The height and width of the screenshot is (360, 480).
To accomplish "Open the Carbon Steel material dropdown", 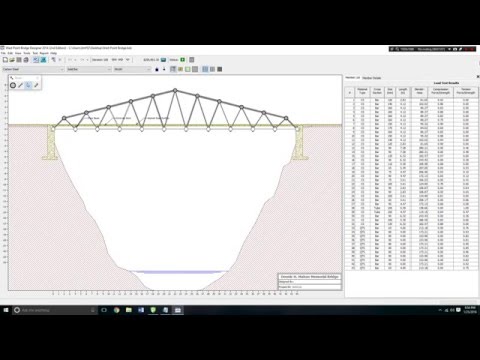I will pos(33,69).
